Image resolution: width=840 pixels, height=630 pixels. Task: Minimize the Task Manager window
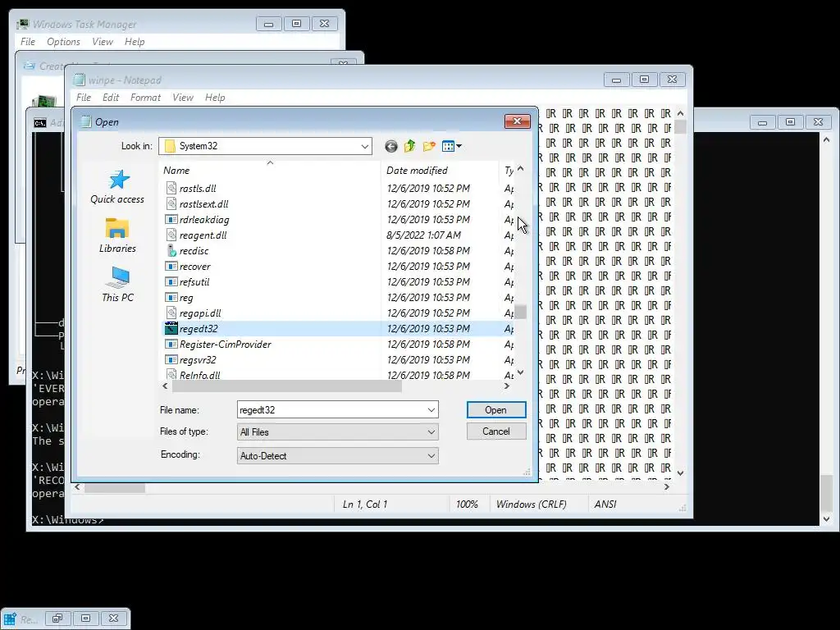pyautogui.click(x=269, y=24)
